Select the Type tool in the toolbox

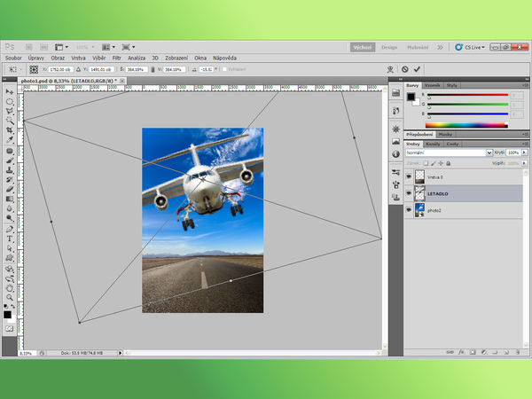(10, 239)
